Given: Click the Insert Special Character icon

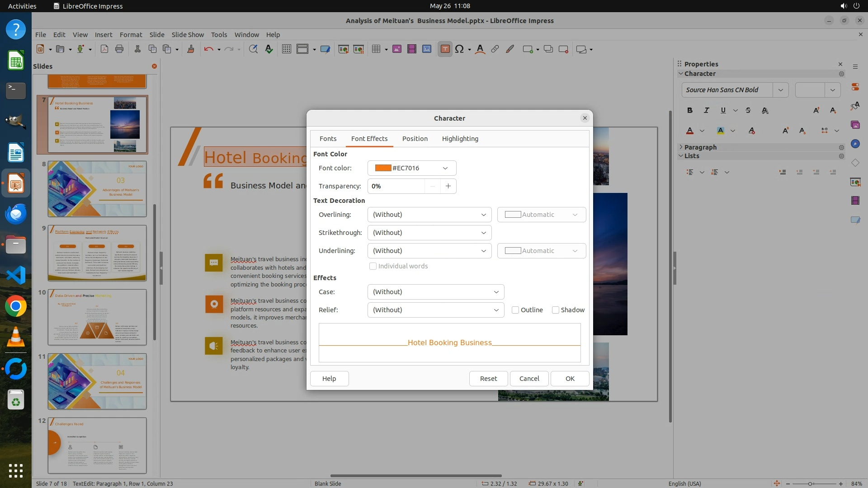Looking at the screenshot, I should click(459, 49).
